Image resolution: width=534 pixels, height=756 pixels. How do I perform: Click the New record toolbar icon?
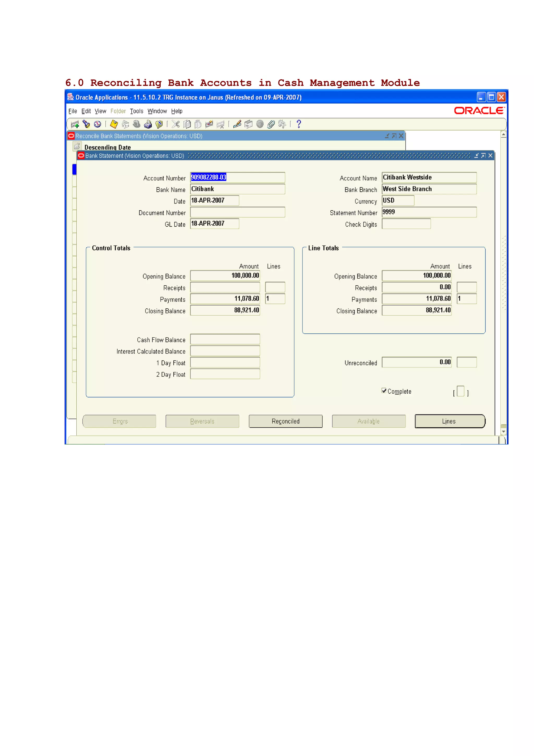pos(75,124)
